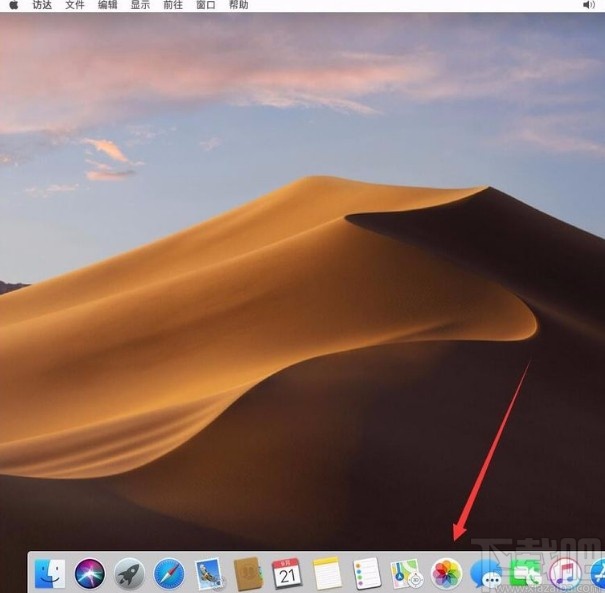Open Maps app in the Dock

pyautogui.click(x=406, y=573)
